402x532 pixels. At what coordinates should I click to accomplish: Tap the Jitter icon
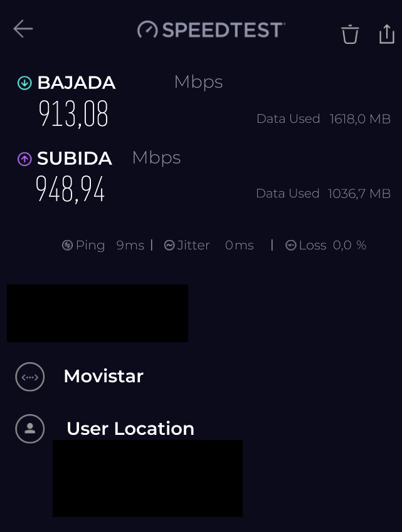pos(169,246)
